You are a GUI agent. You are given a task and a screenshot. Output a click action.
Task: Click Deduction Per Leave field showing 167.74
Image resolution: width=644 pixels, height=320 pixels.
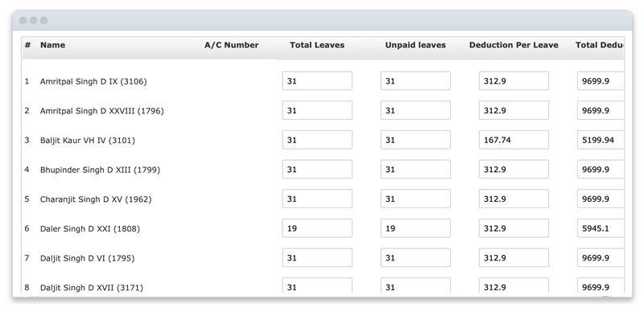(x=514, y=140)
